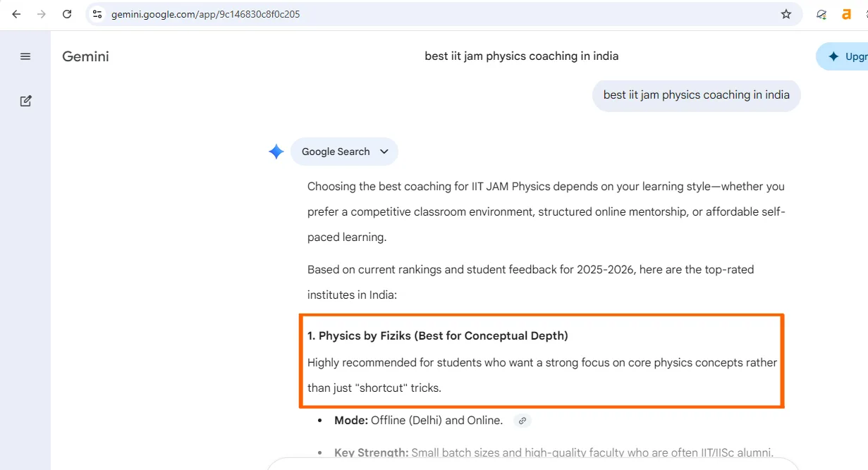Image resolution: width=868 pixels, height=470 pixels.
Task: Click sentence starting 'Highly recommended for students'
Action: click(542, 376)
